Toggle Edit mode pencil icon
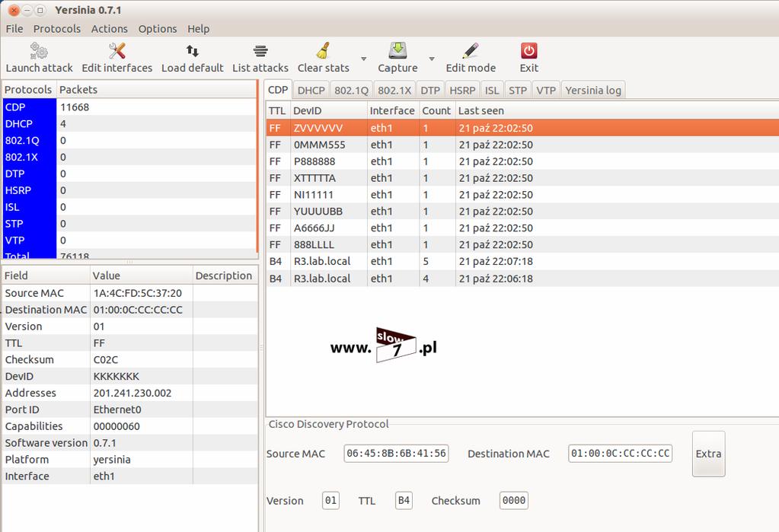Image resolution: width=779 pixels, height=532 pixels. pos(470,51)
